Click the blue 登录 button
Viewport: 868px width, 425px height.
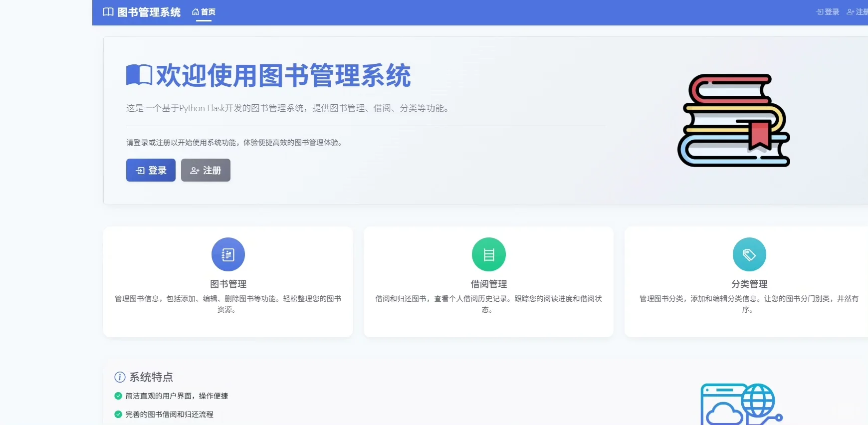[x=151, y=170]
